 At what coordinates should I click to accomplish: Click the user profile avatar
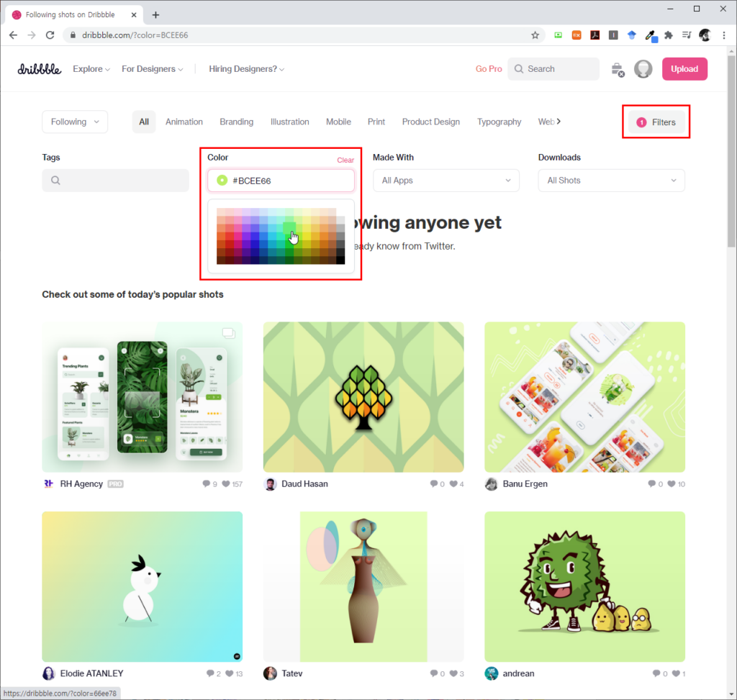click(643, 69)
